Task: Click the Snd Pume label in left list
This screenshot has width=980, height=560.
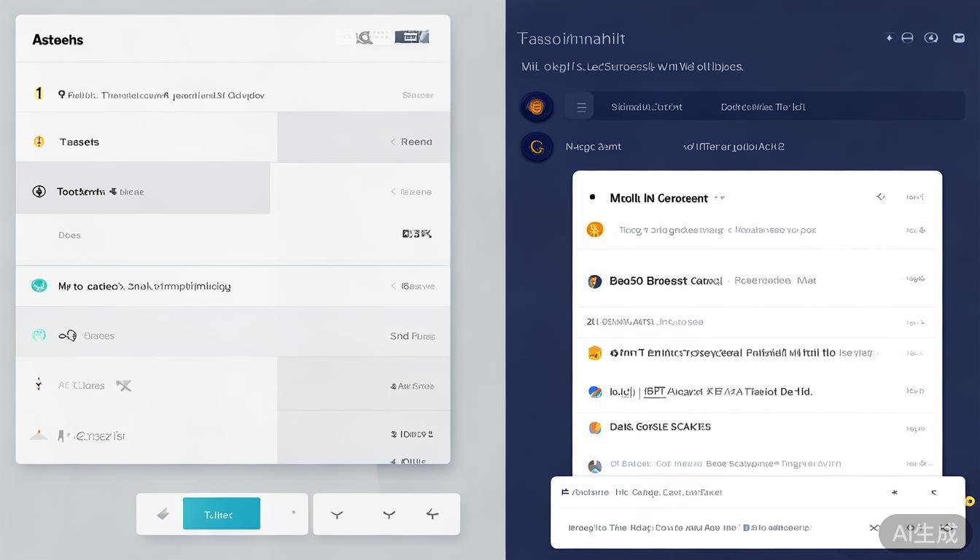Action: (412, 336)
